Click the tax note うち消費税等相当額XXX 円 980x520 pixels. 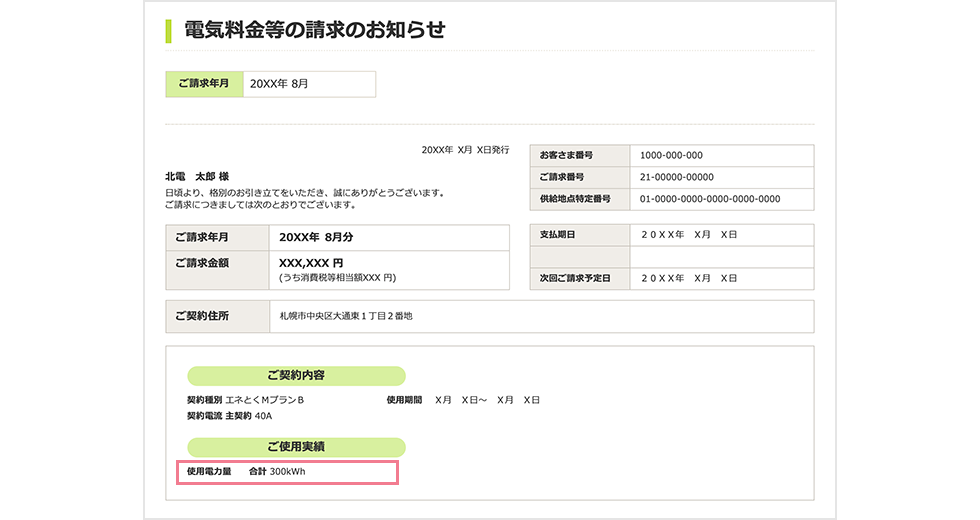(x=338, y=278)
